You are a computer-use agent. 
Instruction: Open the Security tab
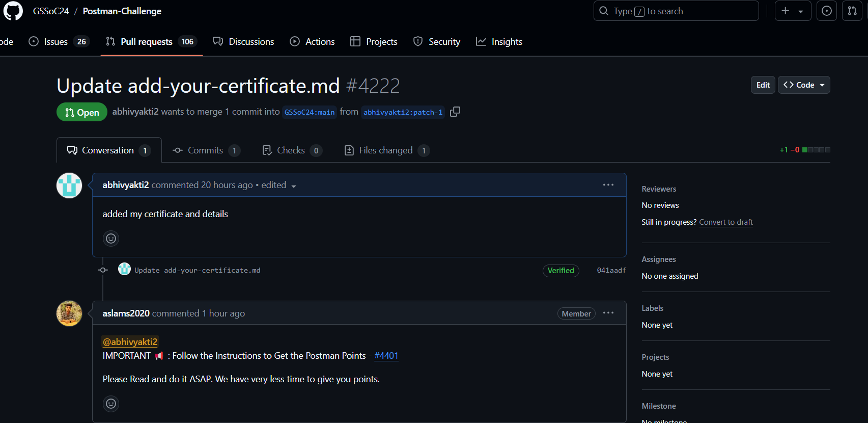click(437, 42)
